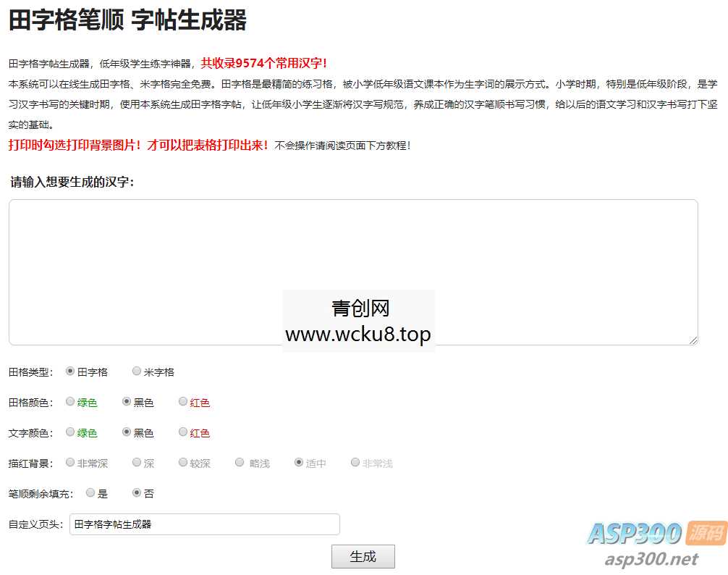Select the 米字格 grid type

coord(137,371)
